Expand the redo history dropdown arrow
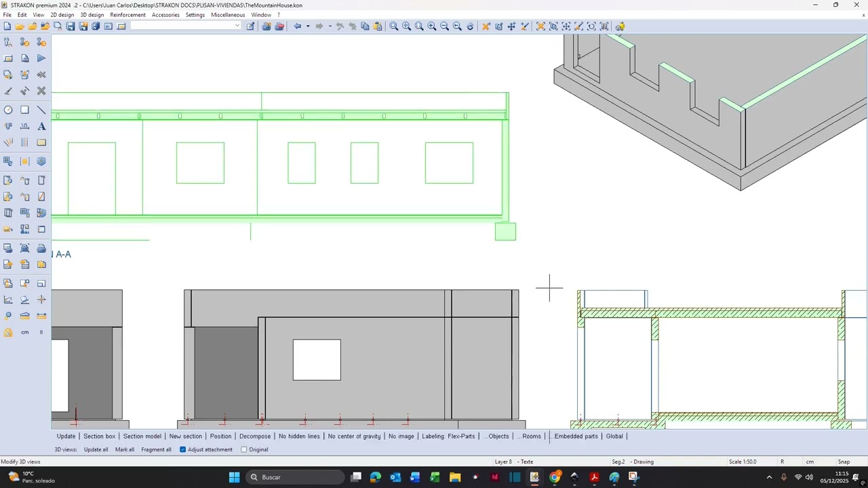868x488 pixels. tap(330, 26)
